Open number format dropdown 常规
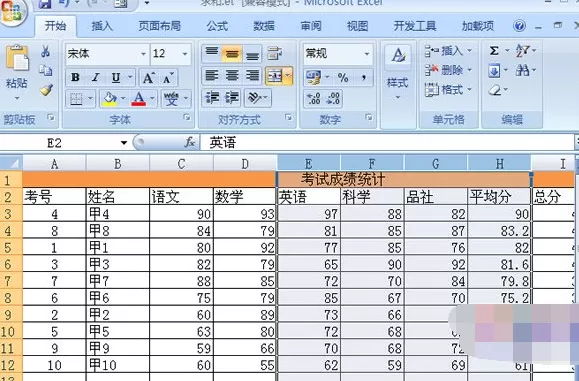The height and width of the screenshot is (381, 579). (x=367, y=54)
